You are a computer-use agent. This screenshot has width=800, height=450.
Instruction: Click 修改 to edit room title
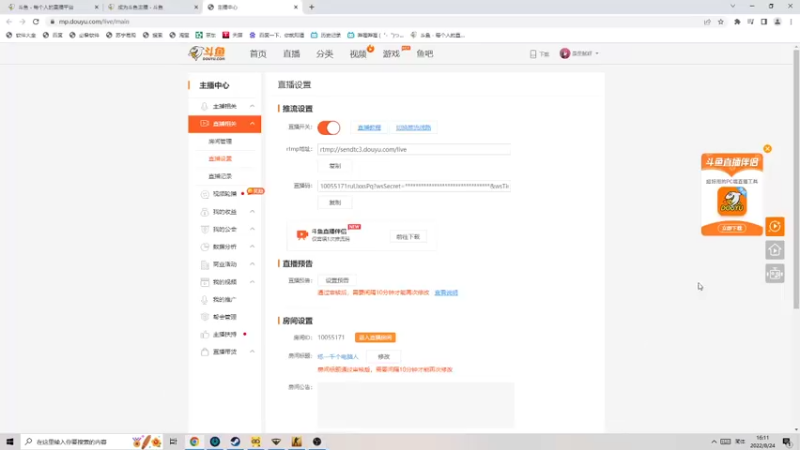(x=384, y=357)
